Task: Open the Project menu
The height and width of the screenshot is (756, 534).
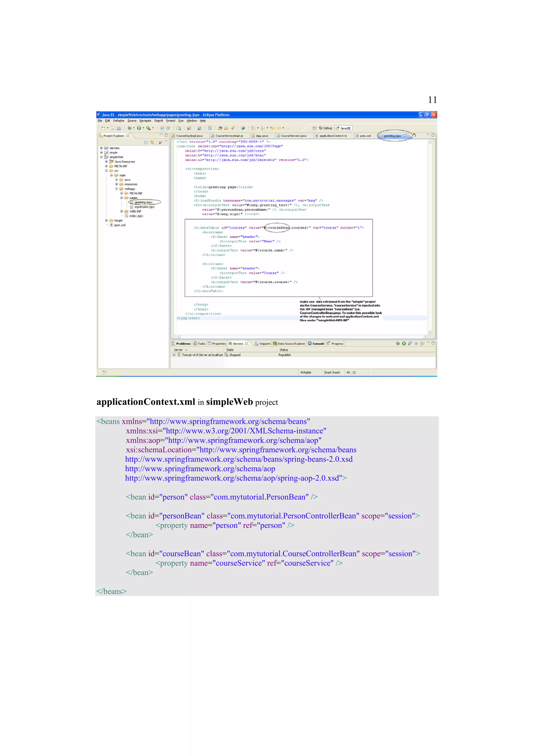Action: click(171, 121)
